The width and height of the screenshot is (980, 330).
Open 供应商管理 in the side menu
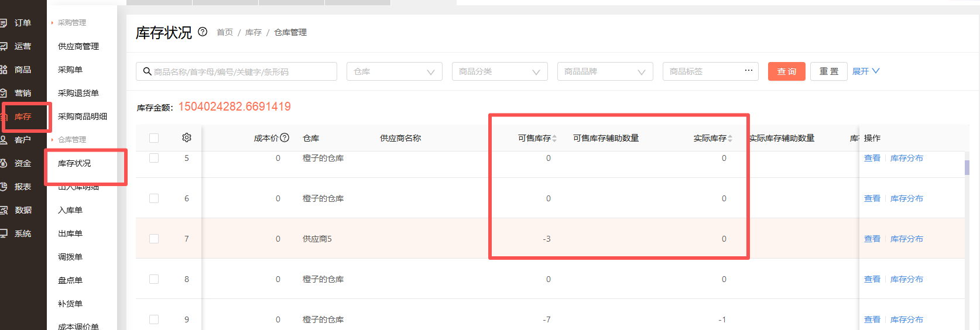point(78,46)
